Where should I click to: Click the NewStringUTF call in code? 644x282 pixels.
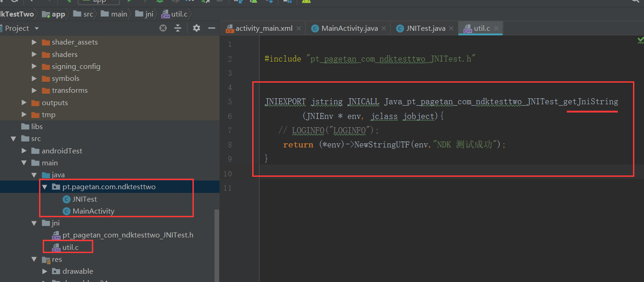pos(382,145)
